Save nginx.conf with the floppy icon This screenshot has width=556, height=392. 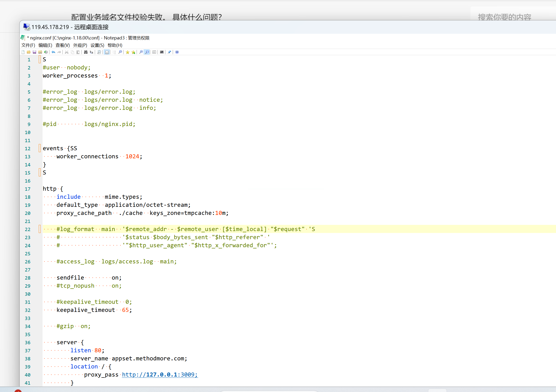pos(34,52)
